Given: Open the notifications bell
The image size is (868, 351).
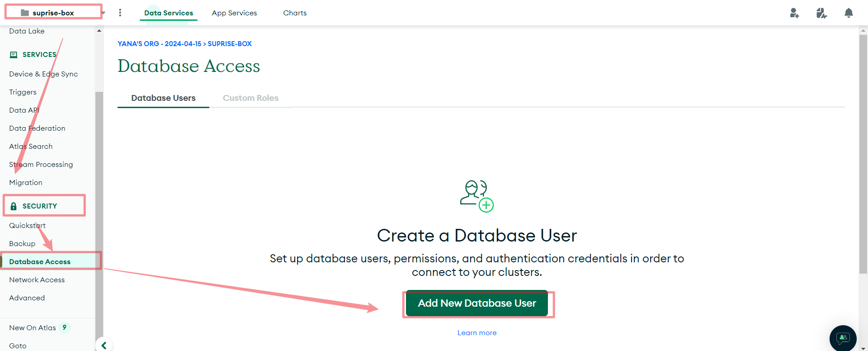Looking at the screenshot, I should point(849,13).
